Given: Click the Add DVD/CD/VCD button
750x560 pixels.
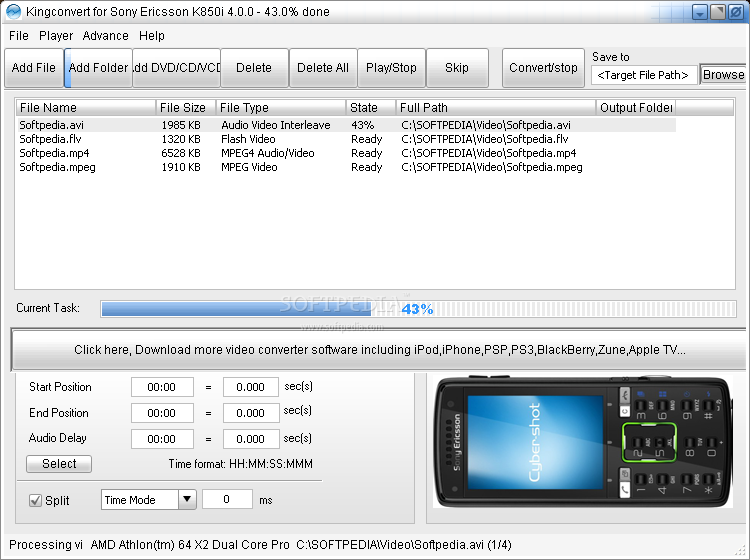Looking at the screenshot, I should [176, 68].
